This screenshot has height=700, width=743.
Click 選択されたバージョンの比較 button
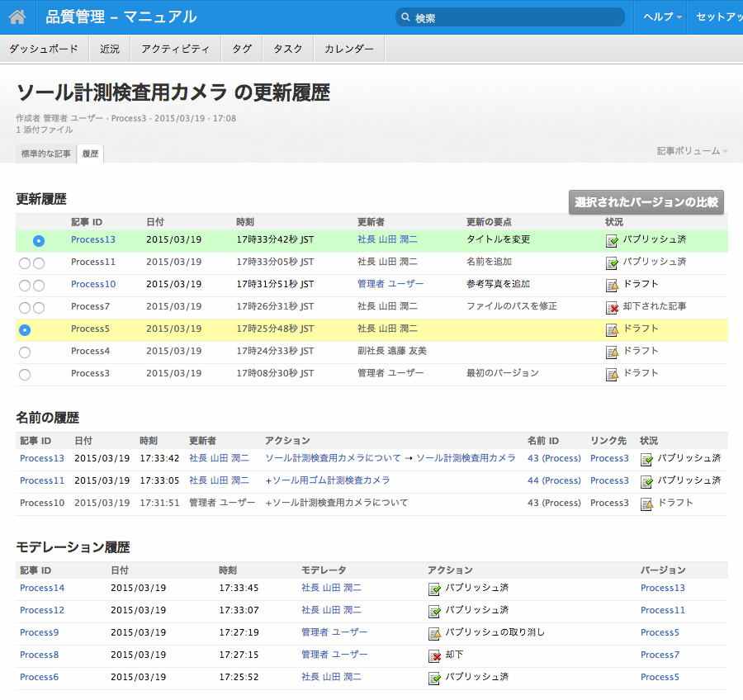pyautogui.click(x=646, y=202)
